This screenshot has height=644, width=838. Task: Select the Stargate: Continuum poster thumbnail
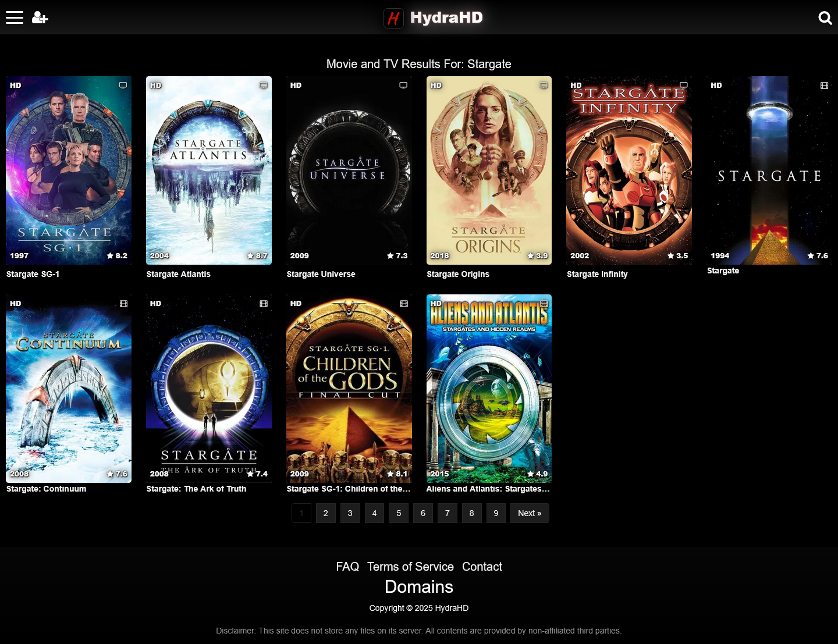click(69, 389)
